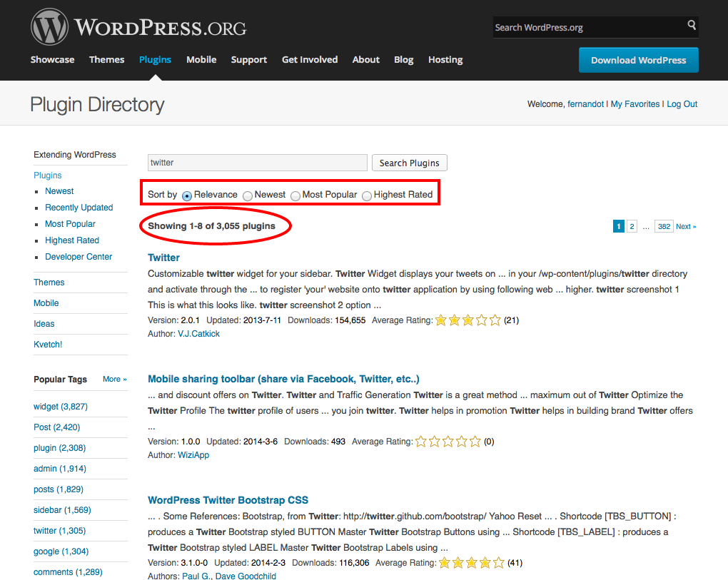Select Newest sort option
728x580 pixels.
tap(248, 195)
